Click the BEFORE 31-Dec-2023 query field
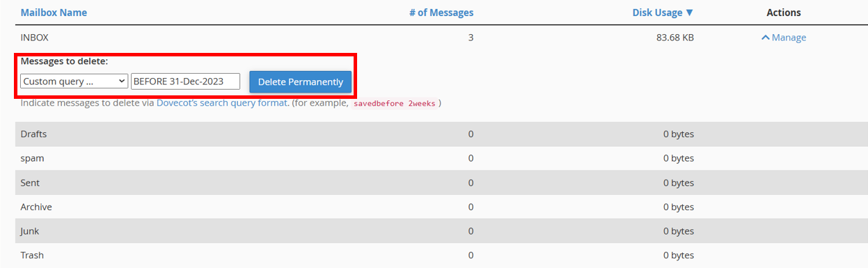 pyautogui.click(x=185, y=81)
